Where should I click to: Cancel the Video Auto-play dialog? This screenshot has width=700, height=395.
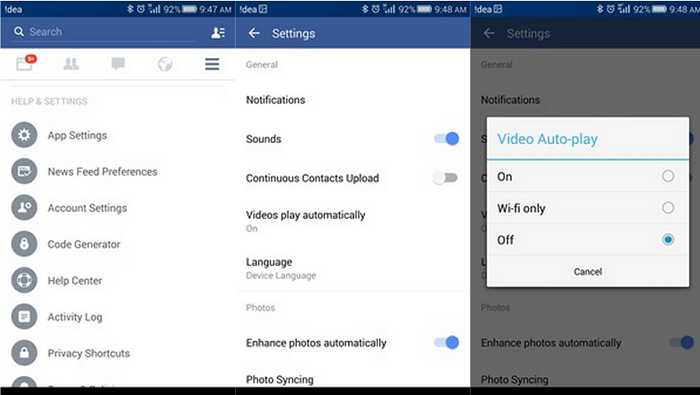coord(588,271)
